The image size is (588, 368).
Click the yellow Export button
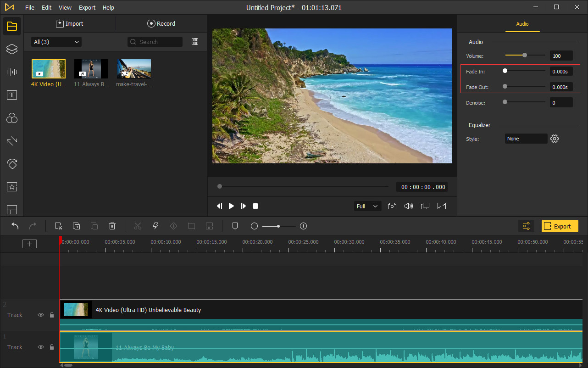(560, 226)
